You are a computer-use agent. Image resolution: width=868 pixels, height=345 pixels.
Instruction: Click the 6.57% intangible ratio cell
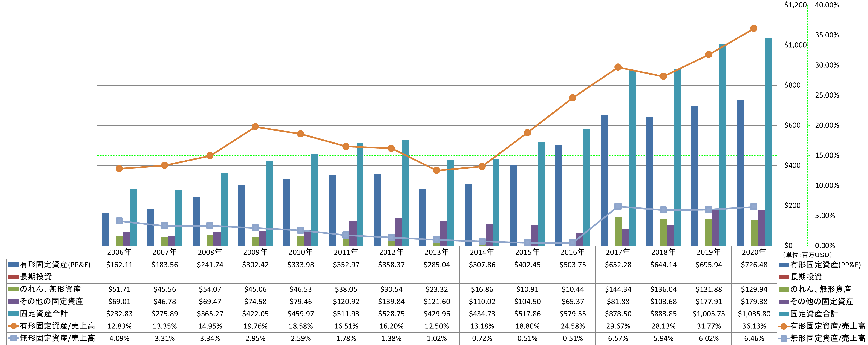[x=618, y=338]
